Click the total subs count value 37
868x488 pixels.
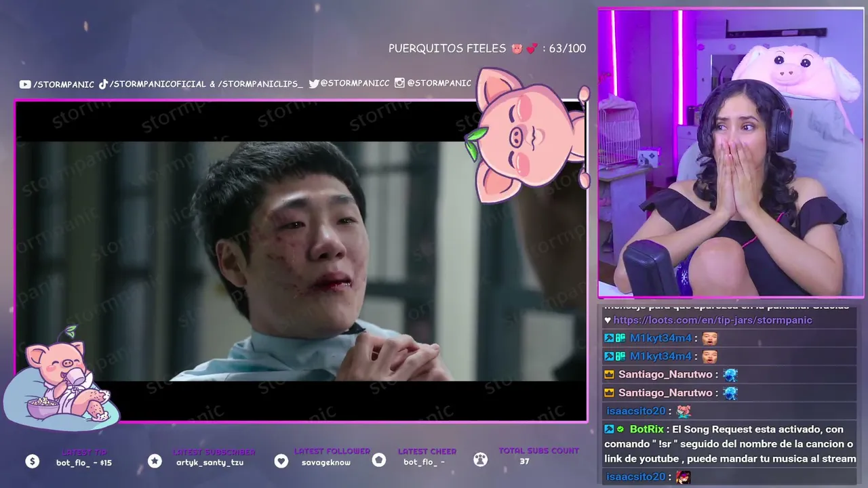(524, 462)
